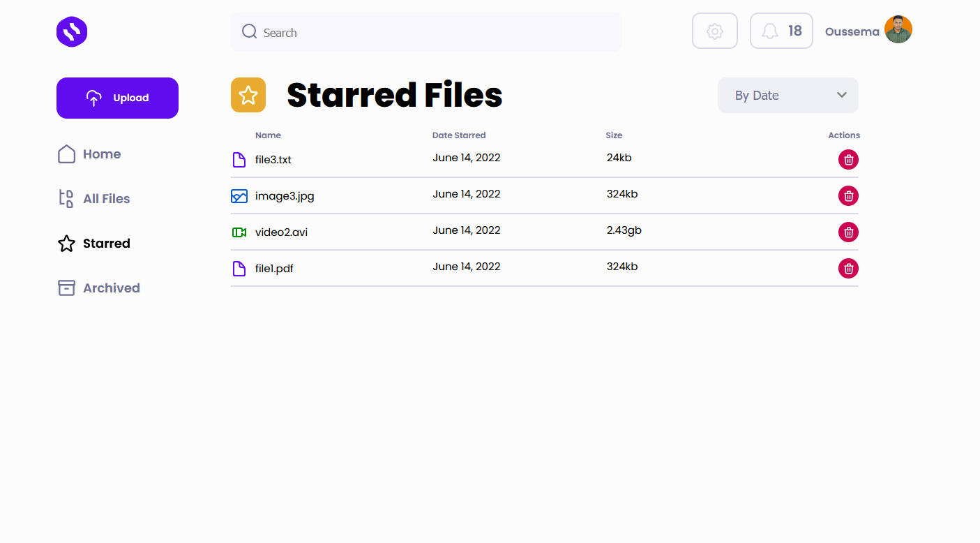Click the Oussema username label
This screenshot has width=980, height=543.
click(x=852, y=32)
